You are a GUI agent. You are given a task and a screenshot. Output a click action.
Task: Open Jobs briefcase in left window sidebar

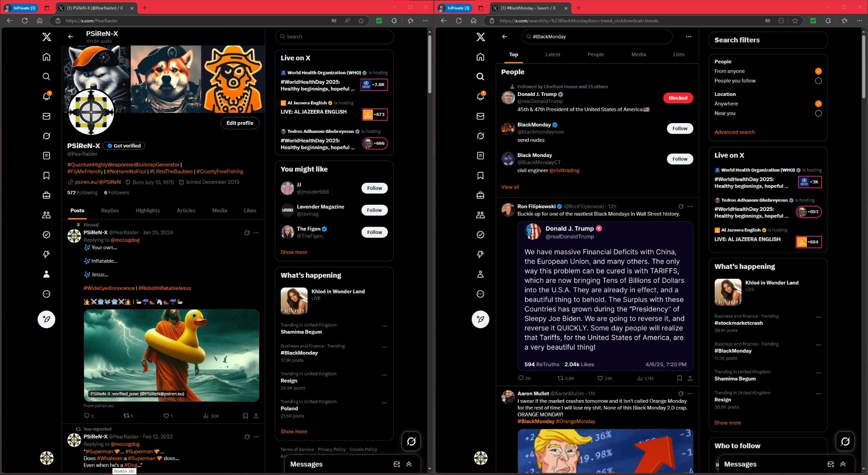(x=46, y=195)
